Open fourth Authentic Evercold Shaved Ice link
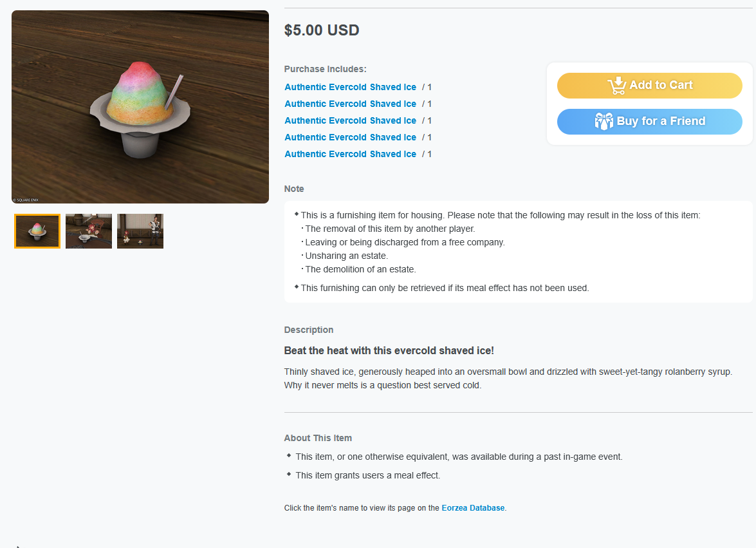 point(350,137)
